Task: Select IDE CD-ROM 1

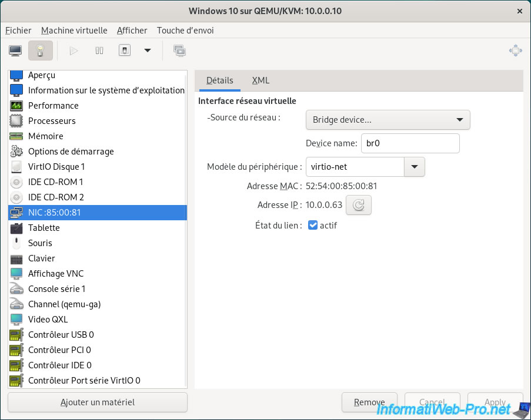Action: (98, 182)
